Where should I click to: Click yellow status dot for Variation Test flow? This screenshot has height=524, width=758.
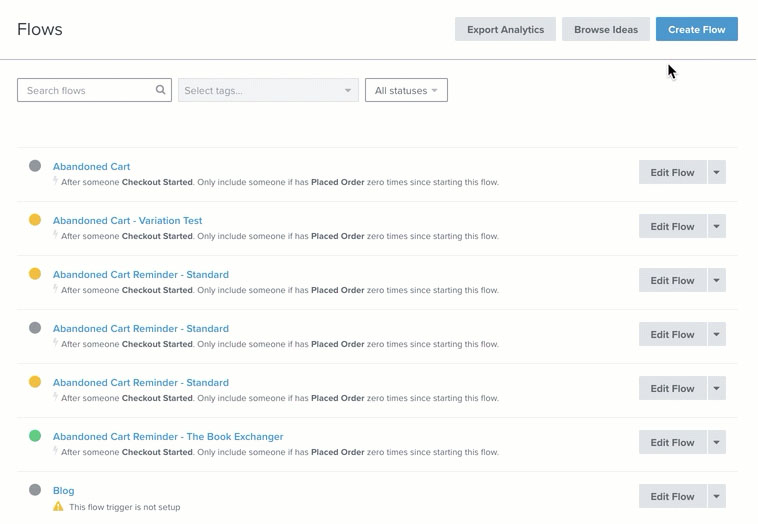pos(35,220)
